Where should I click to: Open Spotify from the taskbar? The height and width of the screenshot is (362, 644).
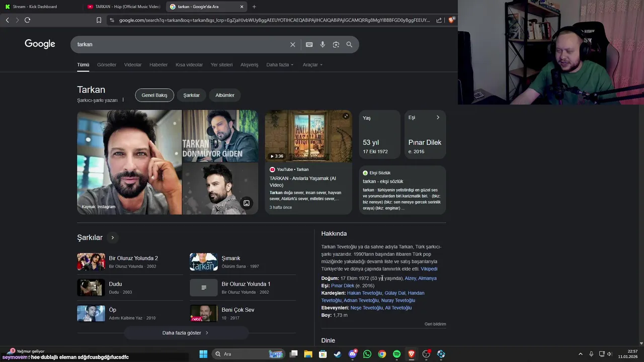[x=396, y=354]
